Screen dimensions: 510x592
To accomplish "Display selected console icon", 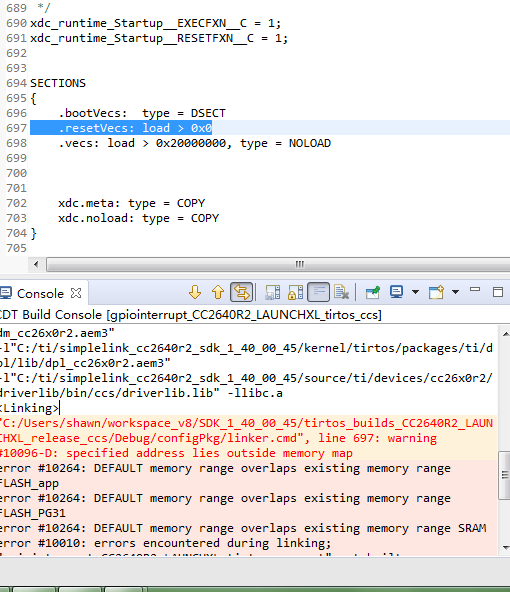I will coord(396,292).
